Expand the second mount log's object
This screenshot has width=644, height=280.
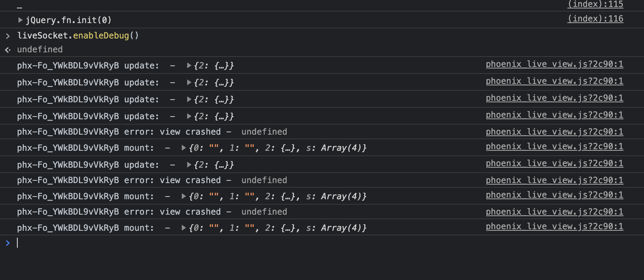tap(184, 196)
